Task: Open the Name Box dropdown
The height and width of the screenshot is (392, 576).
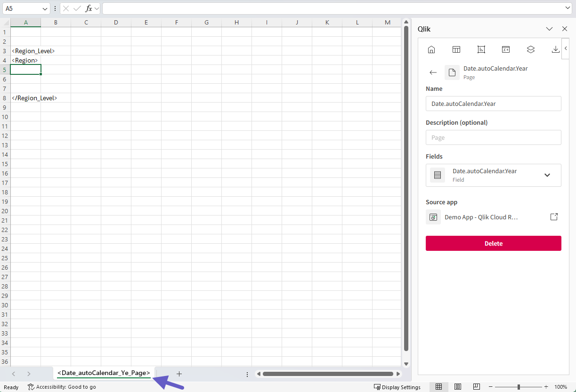Action: [x=45, y=8]
